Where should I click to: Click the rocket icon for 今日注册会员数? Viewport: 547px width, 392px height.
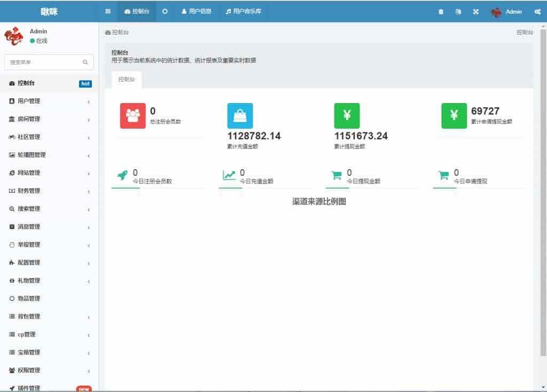pyautogui.click(x=122, y=175)
